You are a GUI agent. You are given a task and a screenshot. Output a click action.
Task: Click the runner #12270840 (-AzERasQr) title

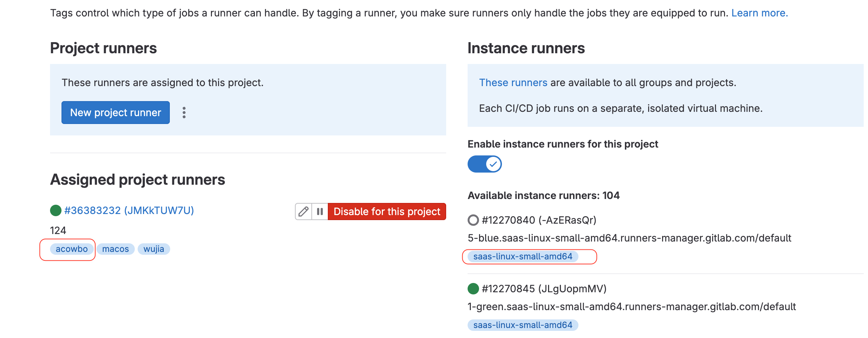pyautogui.click(x=539, y=220)
